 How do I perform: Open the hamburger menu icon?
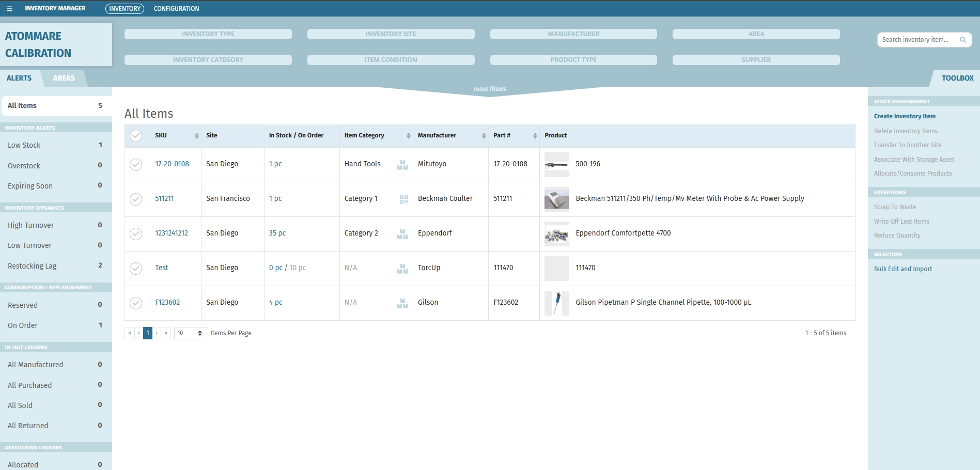(9, 9)
